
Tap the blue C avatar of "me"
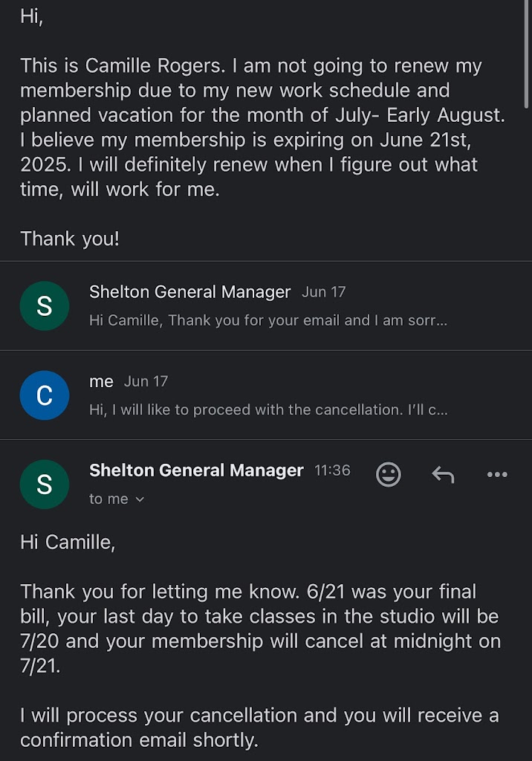coord(45,395)
